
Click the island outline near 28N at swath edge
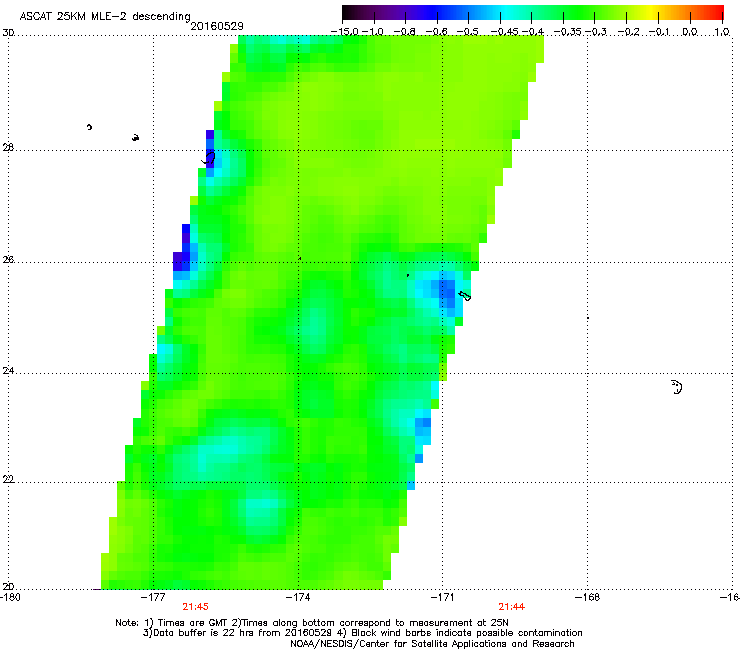pos(209,158)
